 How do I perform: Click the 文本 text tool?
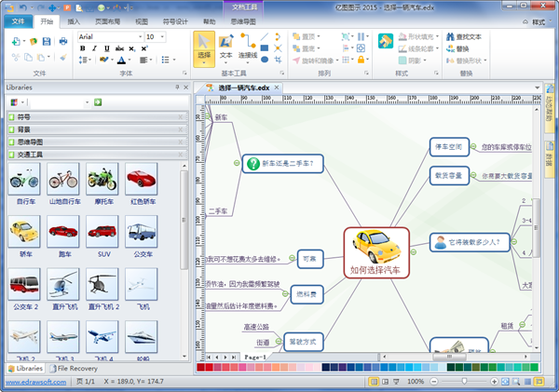tap(226, 47)
